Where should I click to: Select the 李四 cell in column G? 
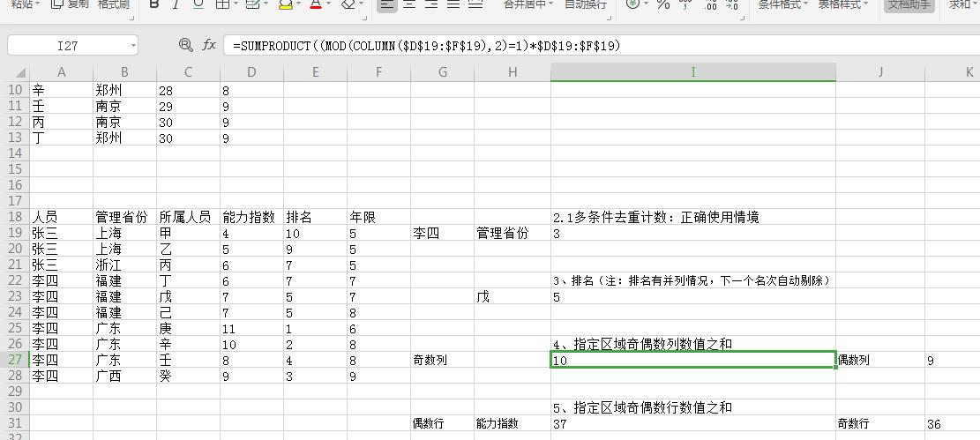coord(442,233)
